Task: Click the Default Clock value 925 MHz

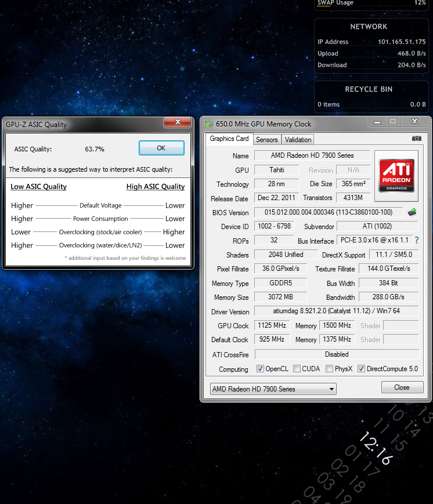Action: click(x=272, y=339)
